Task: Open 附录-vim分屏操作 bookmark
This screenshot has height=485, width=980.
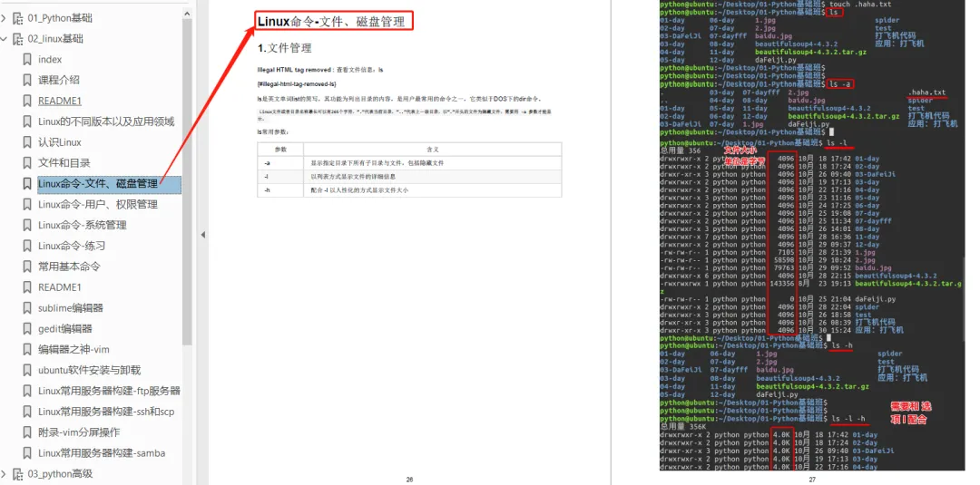Action: [79, 432]
